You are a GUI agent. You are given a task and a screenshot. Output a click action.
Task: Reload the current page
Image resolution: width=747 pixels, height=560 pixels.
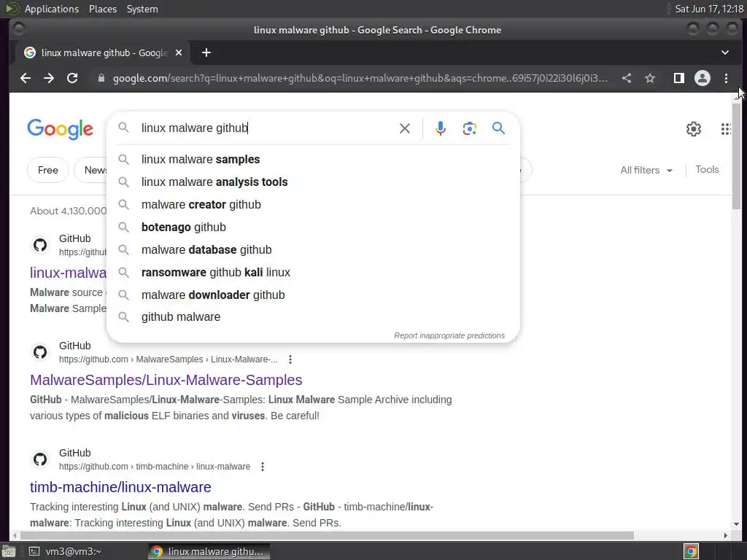click(x=72, y=78)
